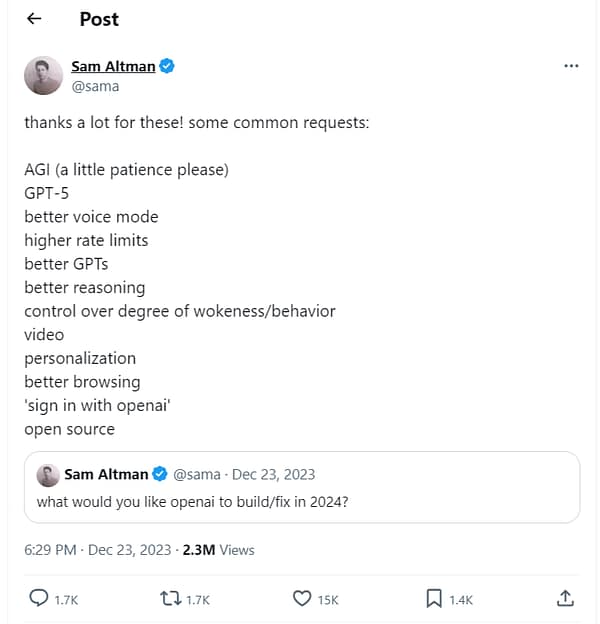This screenshot has width=600, height=624.
Task: Click the repost arrows icon
Action: [170, 598]
